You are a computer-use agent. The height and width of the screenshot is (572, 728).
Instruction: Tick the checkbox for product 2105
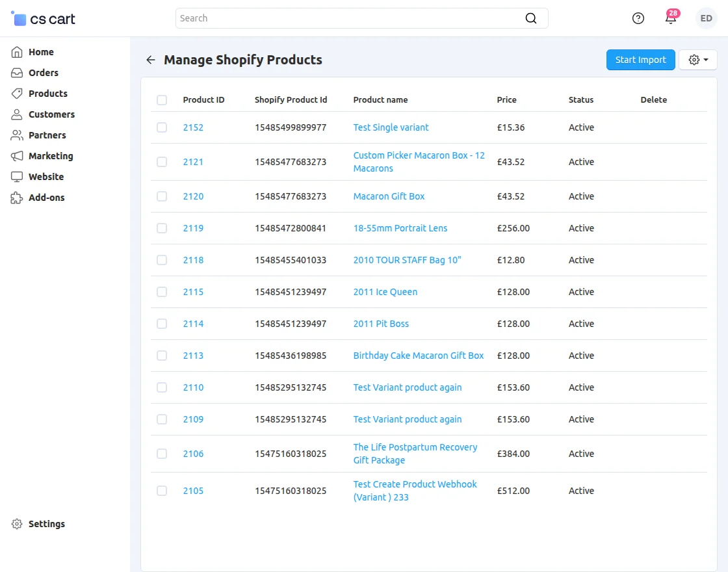click(x=162, y=491)
